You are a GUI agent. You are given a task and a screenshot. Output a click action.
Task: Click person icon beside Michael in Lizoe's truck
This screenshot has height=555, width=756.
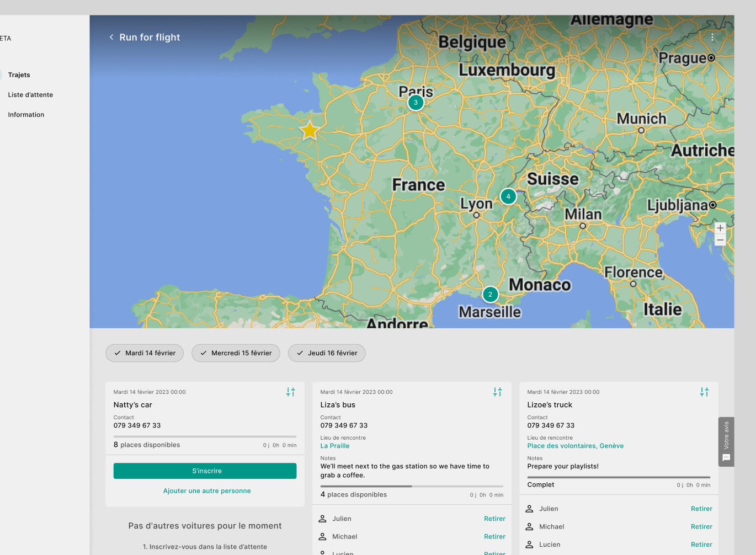[x=529, y=527]
